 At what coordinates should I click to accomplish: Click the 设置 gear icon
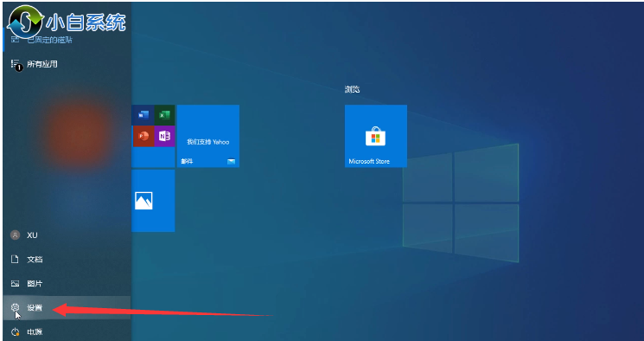coord(16,307)
